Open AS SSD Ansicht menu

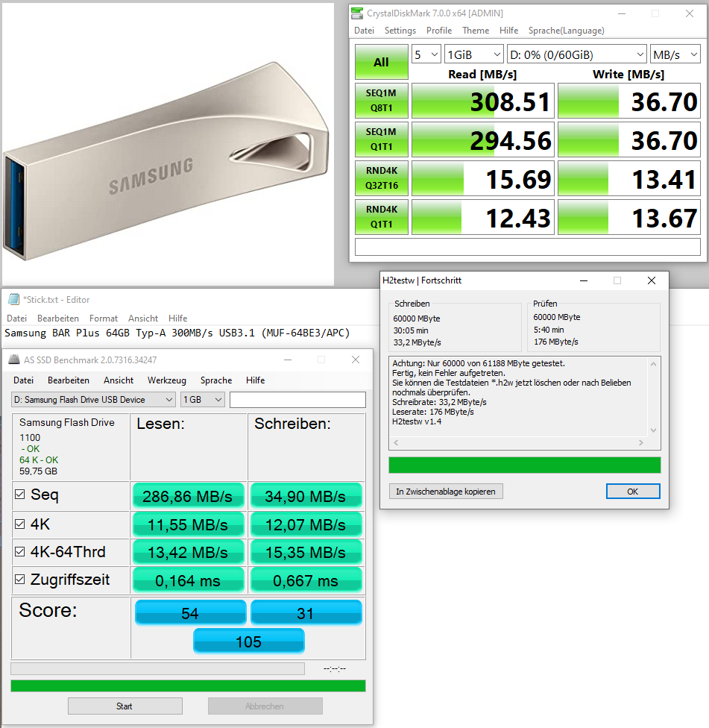[119, 380]
